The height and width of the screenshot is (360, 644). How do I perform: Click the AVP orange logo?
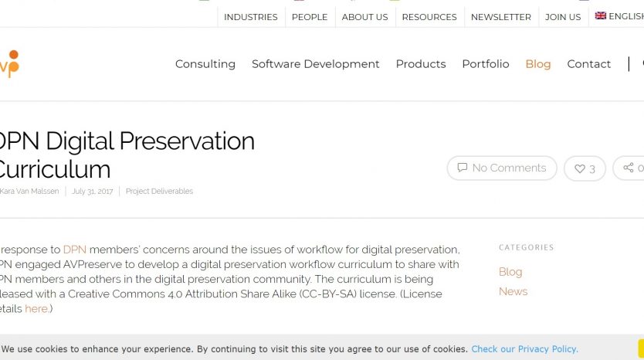tap(9, 63)
